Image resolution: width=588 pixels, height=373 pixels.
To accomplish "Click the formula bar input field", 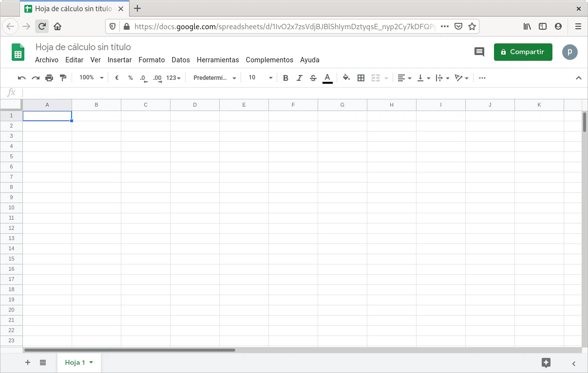I will point(292,93).
